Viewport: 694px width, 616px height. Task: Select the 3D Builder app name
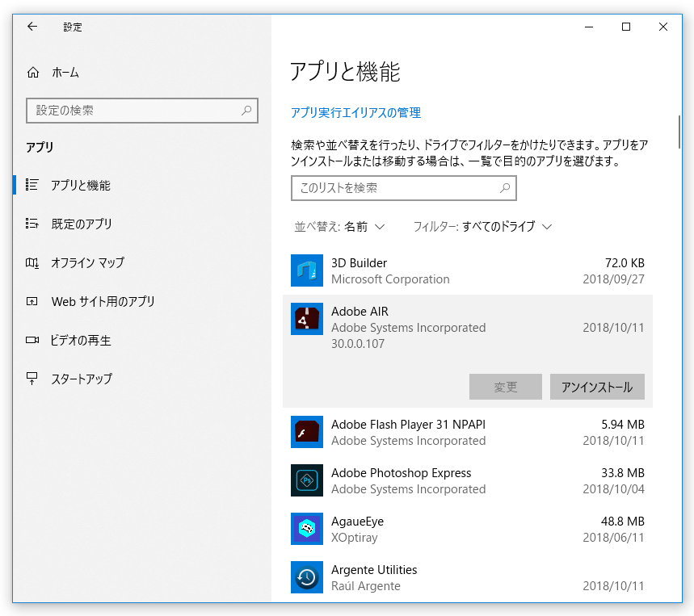point(359,263)
